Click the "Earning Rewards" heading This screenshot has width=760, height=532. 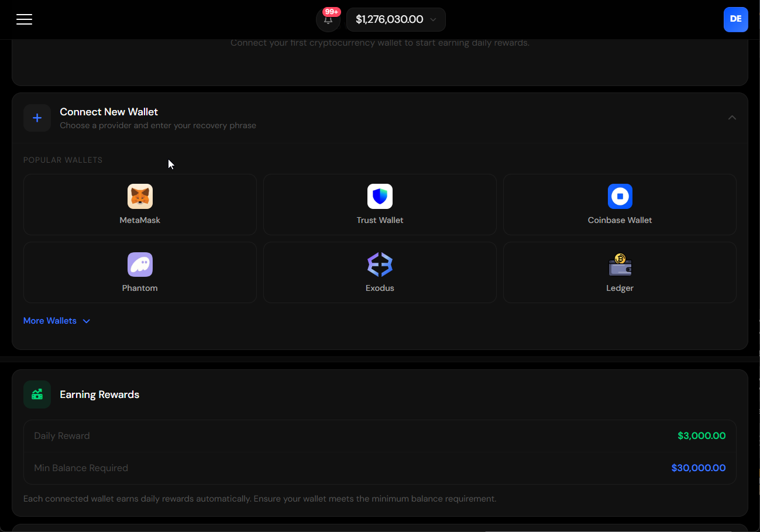click(99, 394)
